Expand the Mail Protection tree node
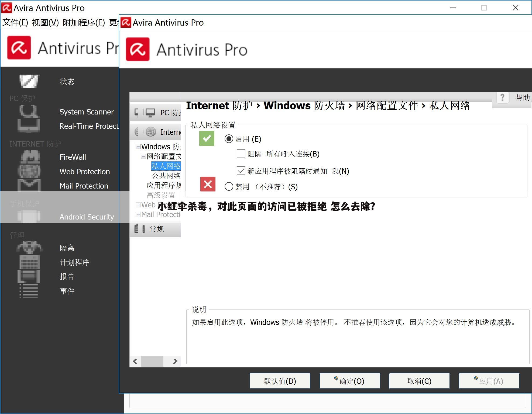This screenshot has width=532, height=414. pyautogui.click(x=138, y=214)
